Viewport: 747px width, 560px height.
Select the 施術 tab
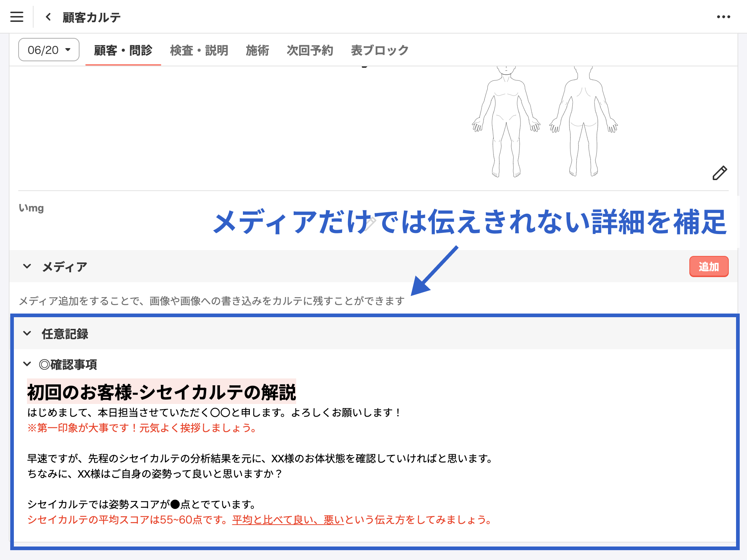[x=257, y=50]
